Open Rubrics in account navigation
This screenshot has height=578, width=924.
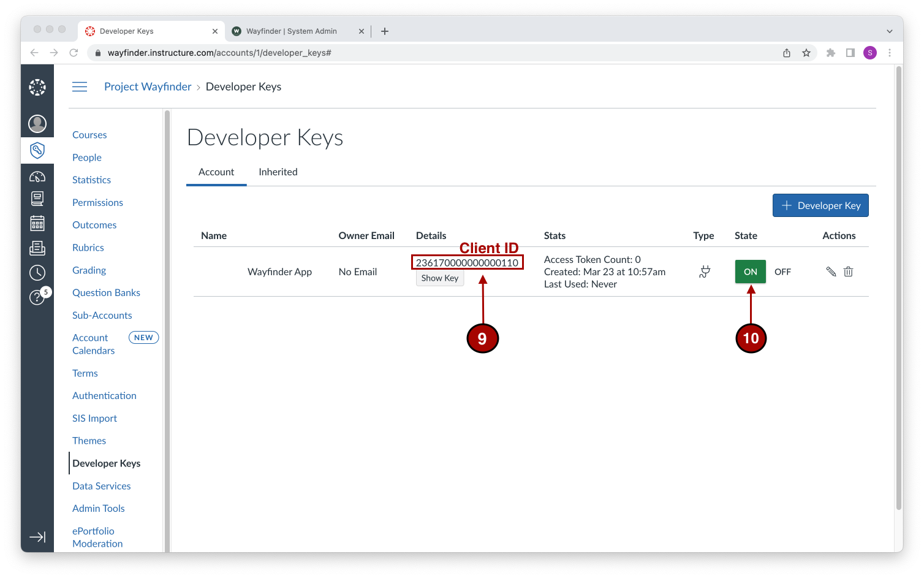click(x=88, y=248)
